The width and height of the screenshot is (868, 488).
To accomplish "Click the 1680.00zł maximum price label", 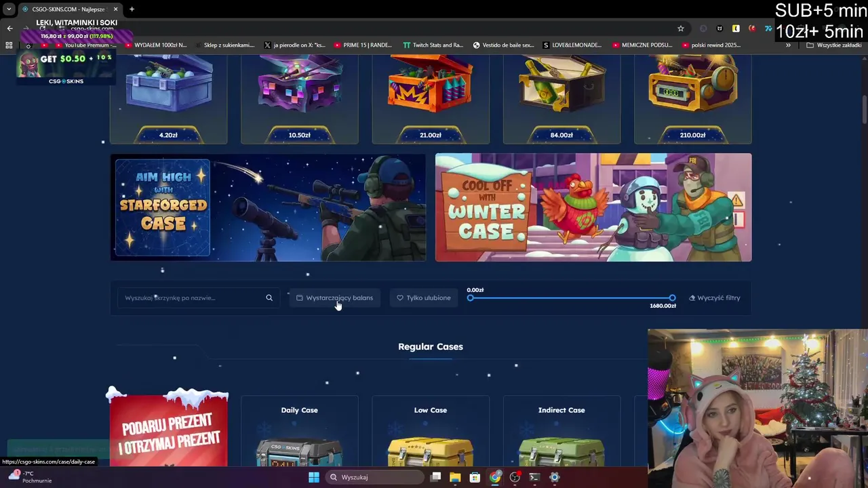I will point(663,306).
